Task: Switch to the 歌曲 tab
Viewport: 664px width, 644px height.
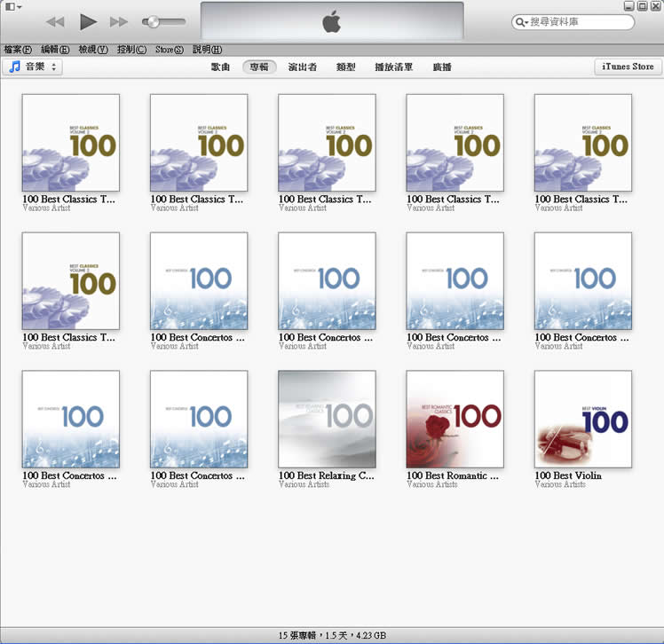Action: (x=221, y=67)
